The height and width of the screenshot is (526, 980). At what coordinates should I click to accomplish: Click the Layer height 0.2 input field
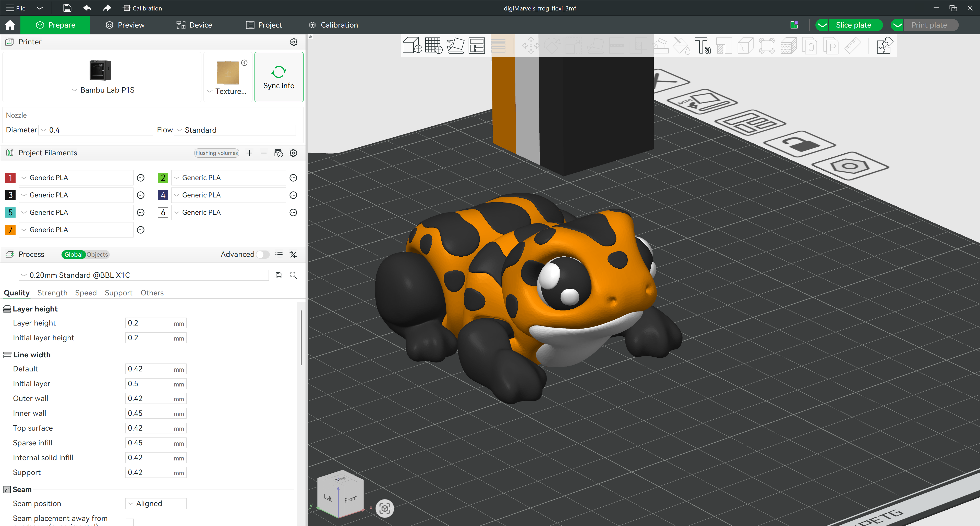[156, 323]
